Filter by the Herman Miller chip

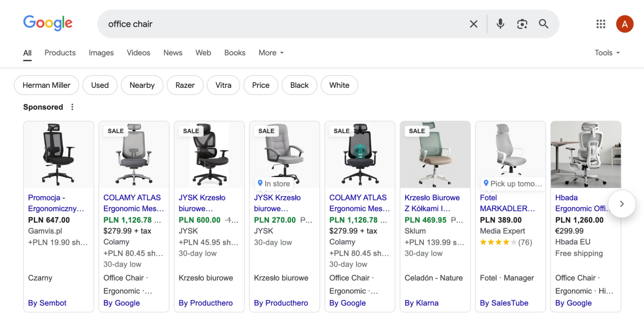click(x=47, y=85)
